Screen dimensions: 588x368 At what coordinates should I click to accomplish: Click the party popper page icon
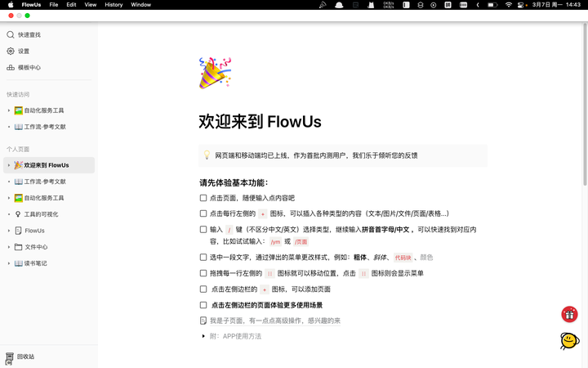click(216, 73)
